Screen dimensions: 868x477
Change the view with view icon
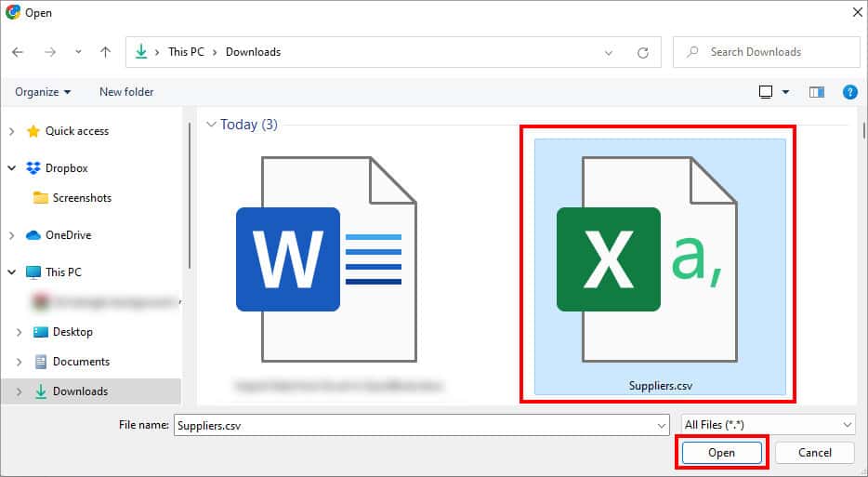point(766,92)
